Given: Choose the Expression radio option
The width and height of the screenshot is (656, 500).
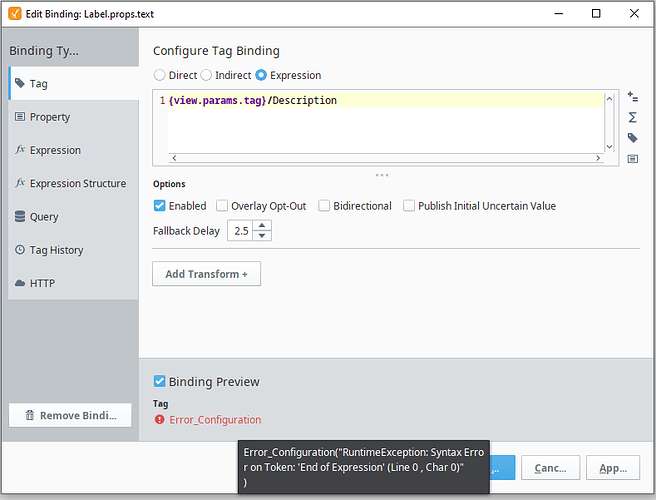Looking at the screenshot, I should pyautogui.click(x=261, y=75).
